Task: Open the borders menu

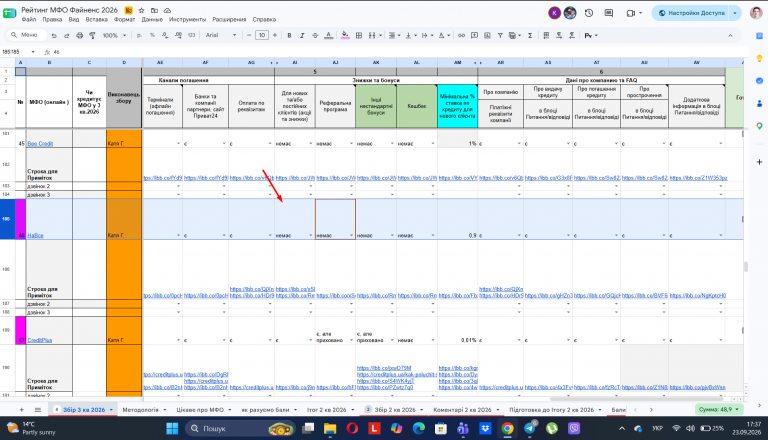Action: click(x=359, y=35)
